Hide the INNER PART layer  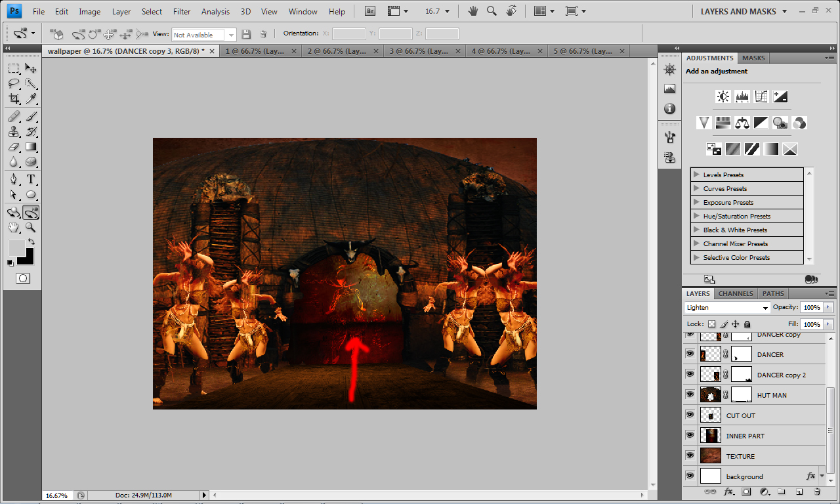[x=690, y=435]
